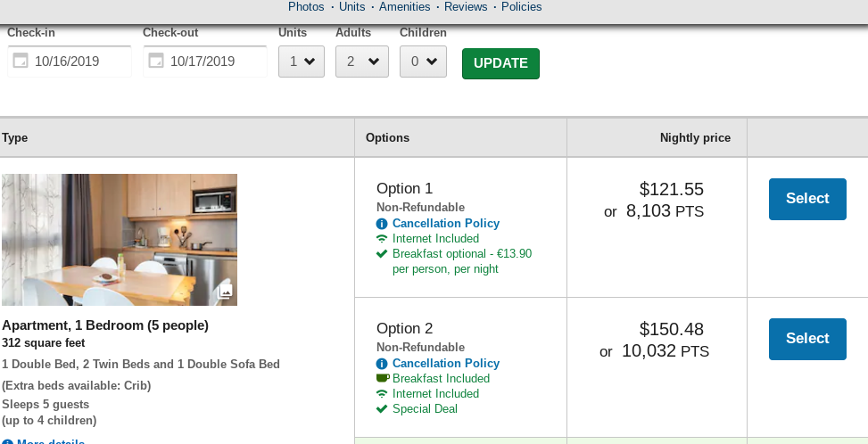Open Option 2 Cancellation Policy link
Viewport: 868px width, 444px height.
(x=446, y=364)
